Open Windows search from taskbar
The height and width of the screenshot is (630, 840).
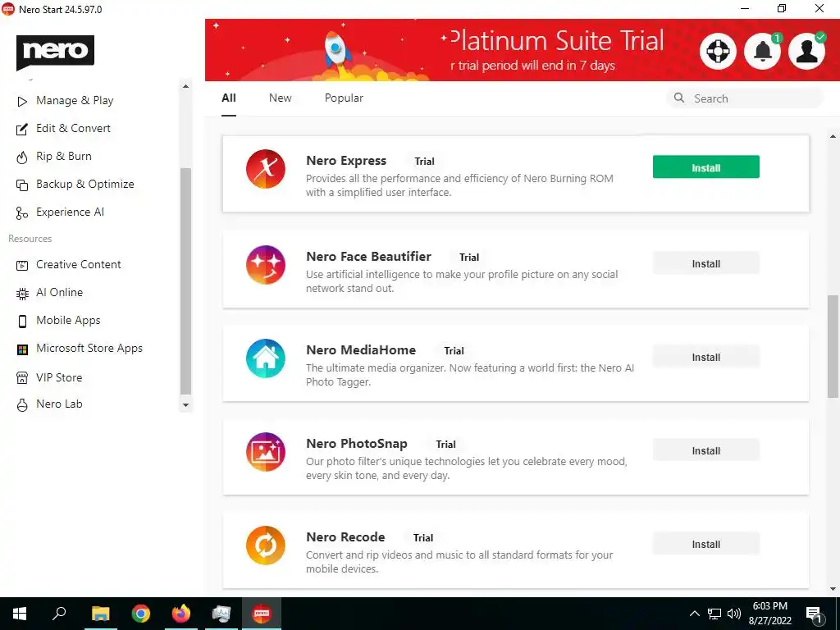point(59,614)
